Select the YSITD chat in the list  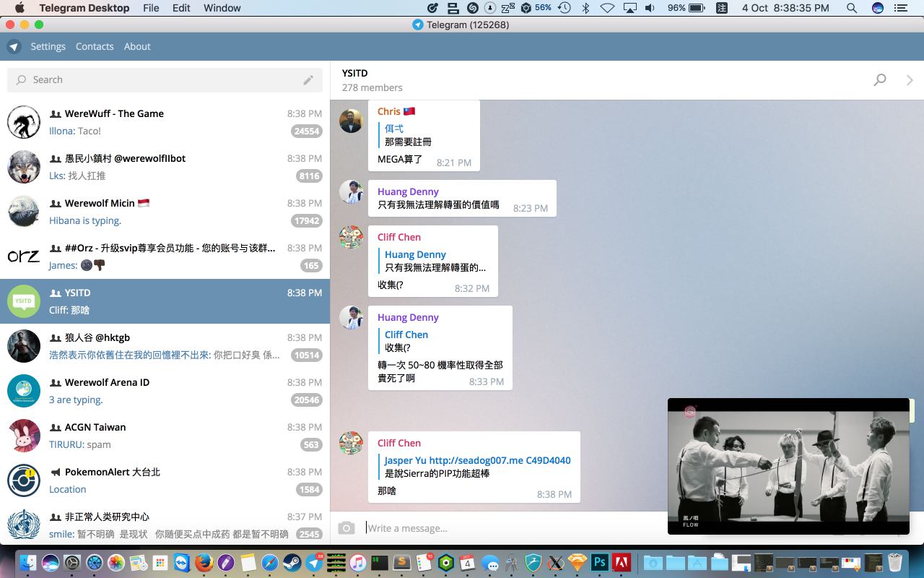point(165,301)
